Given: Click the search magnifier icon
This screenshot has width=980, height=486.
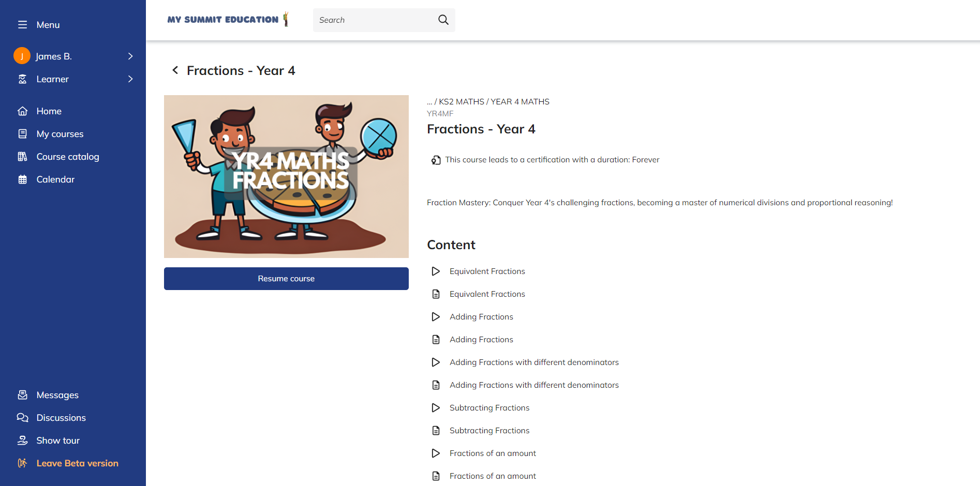Looking at the screenshot, I should [x=443, y=20].
